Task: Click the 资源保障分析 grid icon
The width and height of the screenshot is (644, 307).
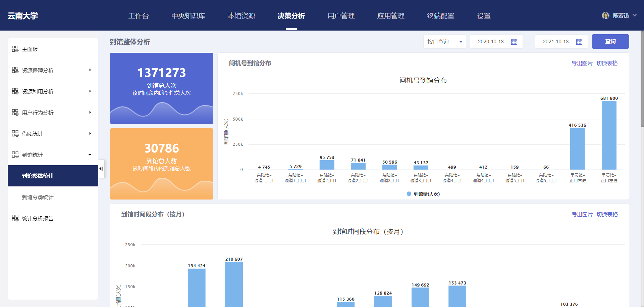Action: point(15,70)
